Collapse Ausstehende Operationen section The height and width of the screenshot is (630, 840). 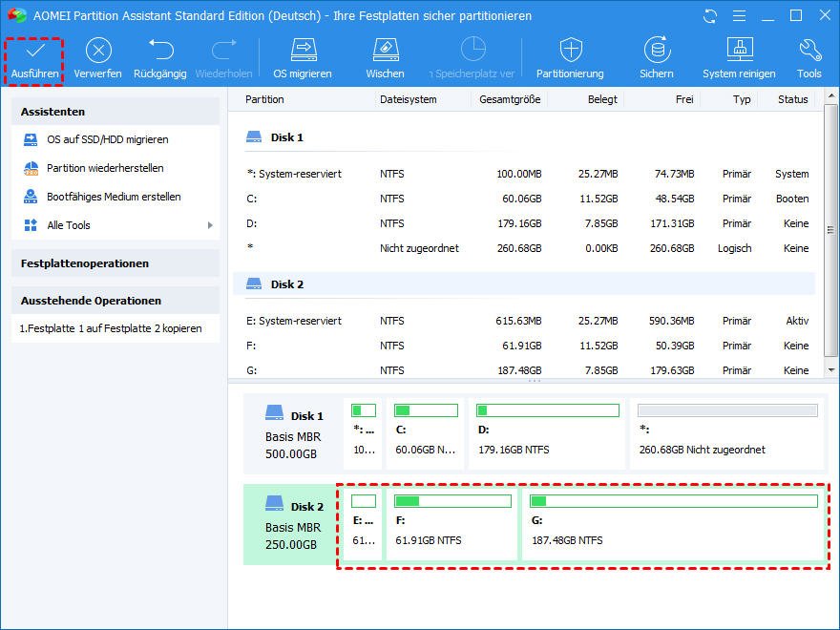115,301
